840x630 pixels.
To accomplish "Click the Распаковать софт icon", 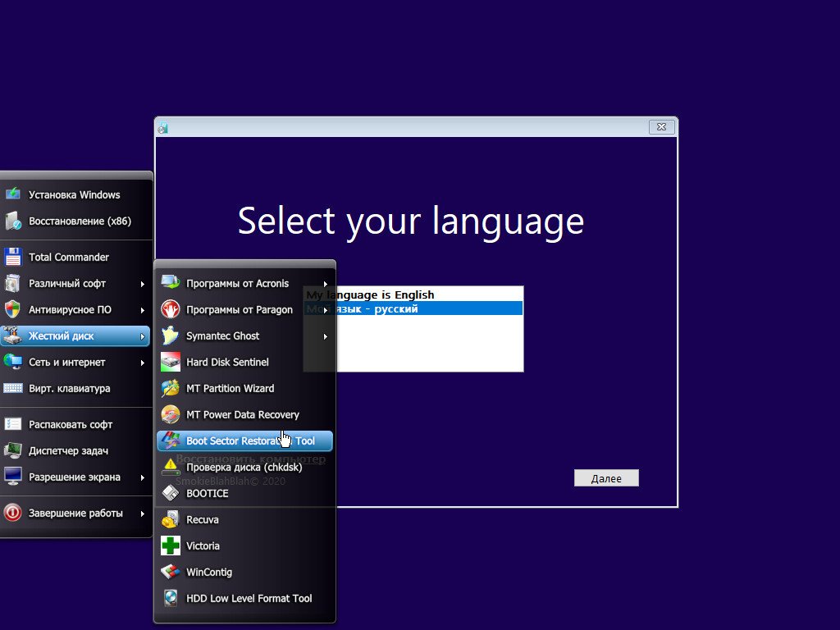I will click(x=13, y=424).
